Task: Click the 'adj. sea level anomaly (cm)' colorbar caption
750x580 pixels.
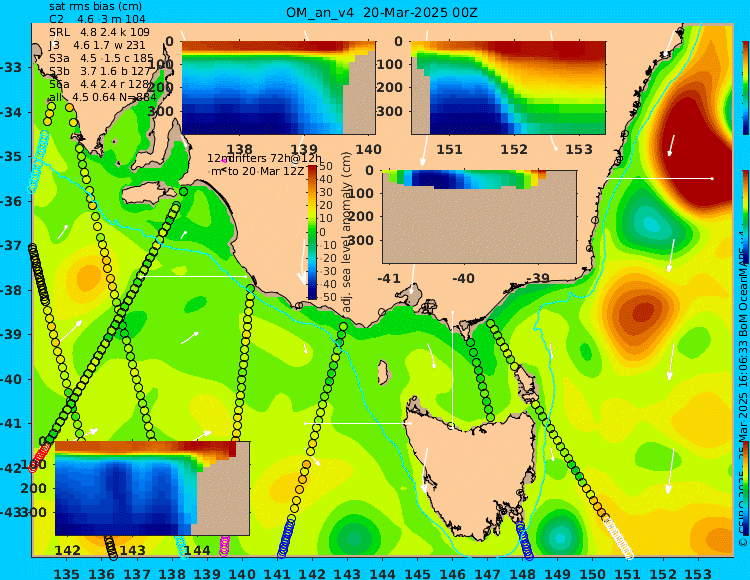Action: (x=347, y=232)
